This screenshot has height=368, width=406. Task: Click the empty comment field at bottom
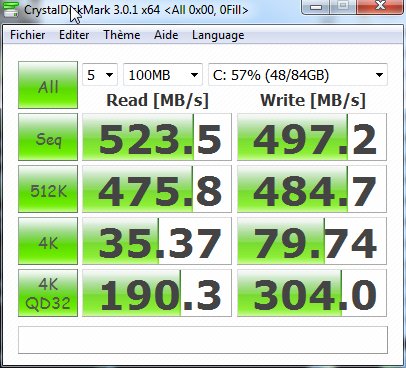coord(203,340)
